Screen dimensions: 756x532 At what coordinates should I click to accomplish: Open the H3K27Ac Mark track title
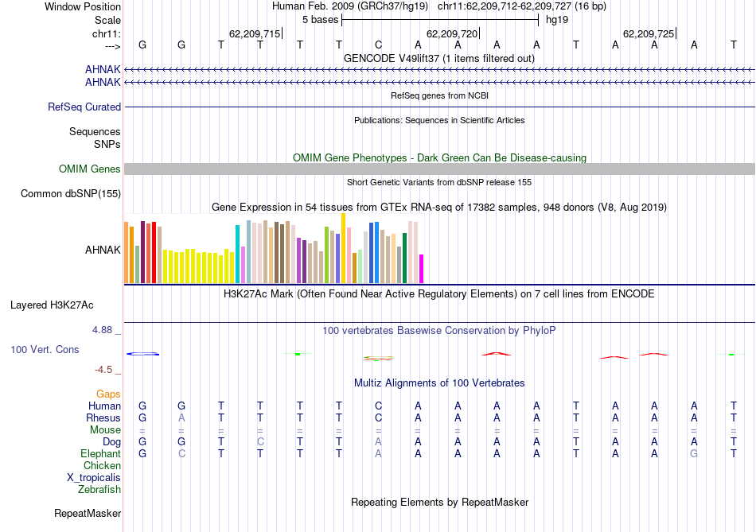pos(439,294)
